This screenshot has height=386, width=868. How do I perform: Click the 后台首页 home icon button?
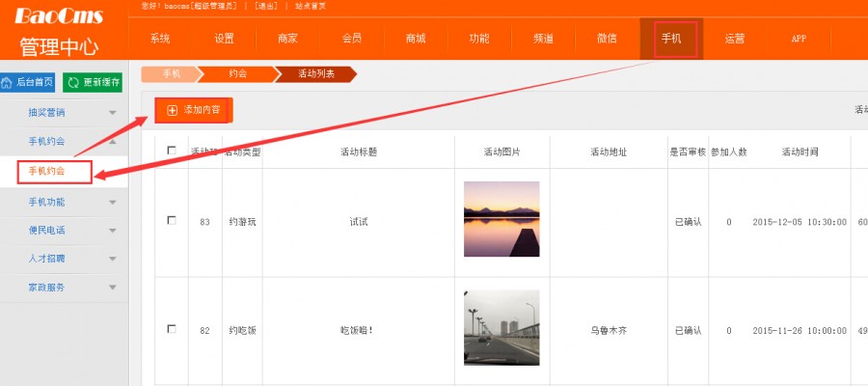(x=28, y=83)
